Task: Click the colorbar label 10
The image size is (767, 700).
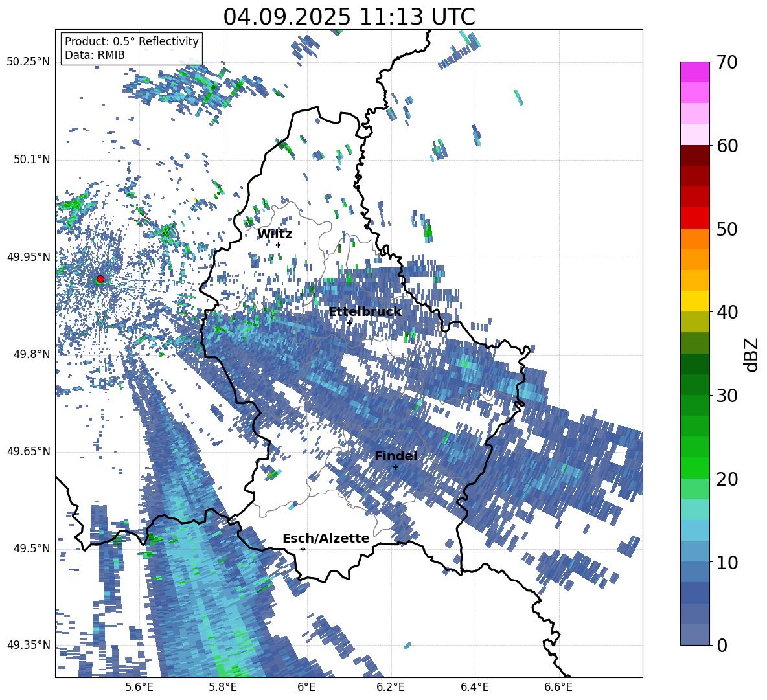Action: pos(727,562)
